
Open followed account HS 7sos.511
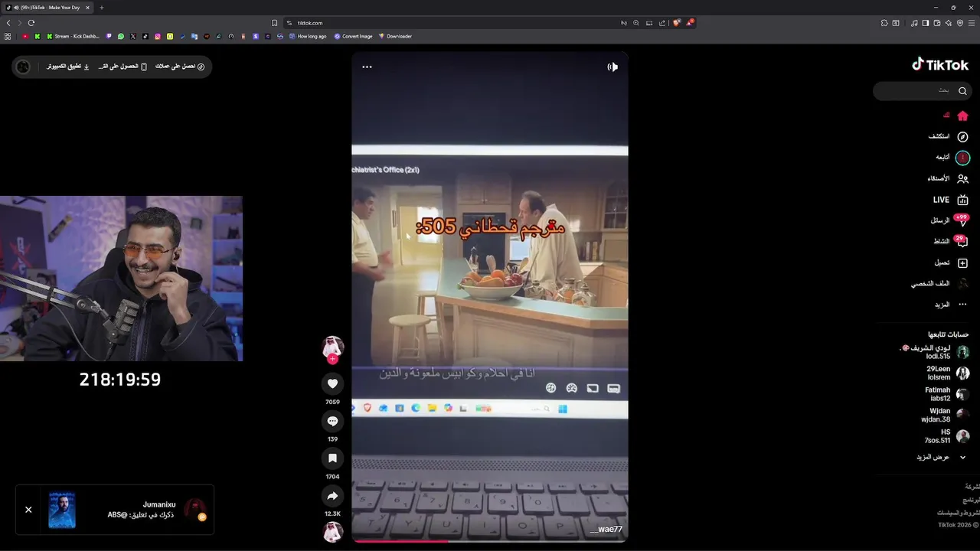(946, 436)
